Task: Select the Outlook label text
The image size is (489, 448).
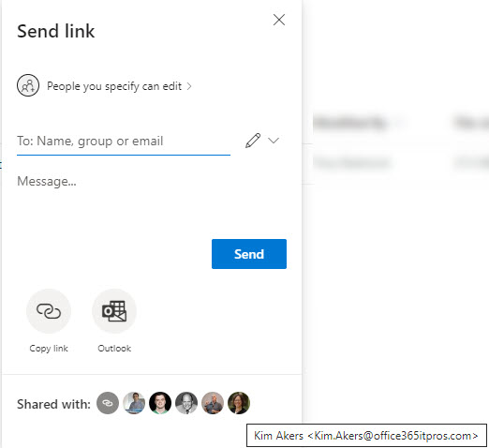Action: pyautogui.click(x=114, y=349)
